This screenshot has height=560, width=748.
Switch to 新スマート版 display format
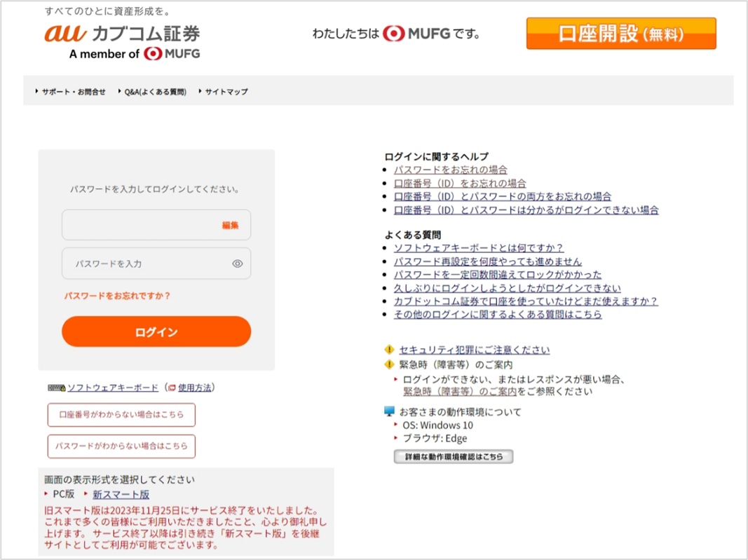121,494
